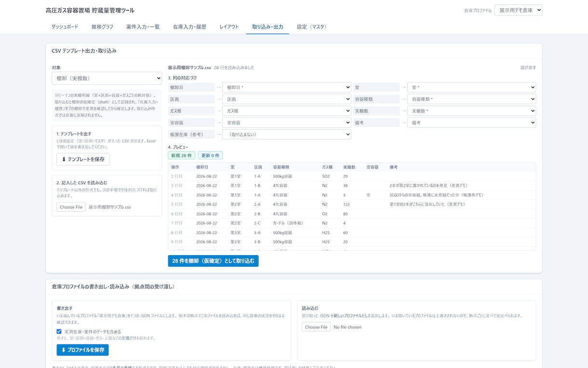
Task: Go to the 案件入力・一覧 tab
Action: click(143, 27)
